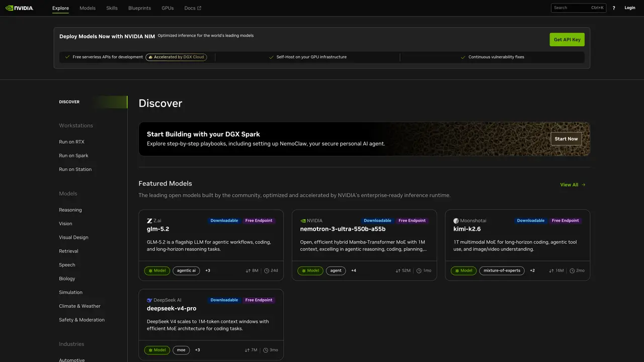Expand +3 more tags on deepseek-v4-pro card
This screenshot has height=362, width=644.
pos(197,350)
